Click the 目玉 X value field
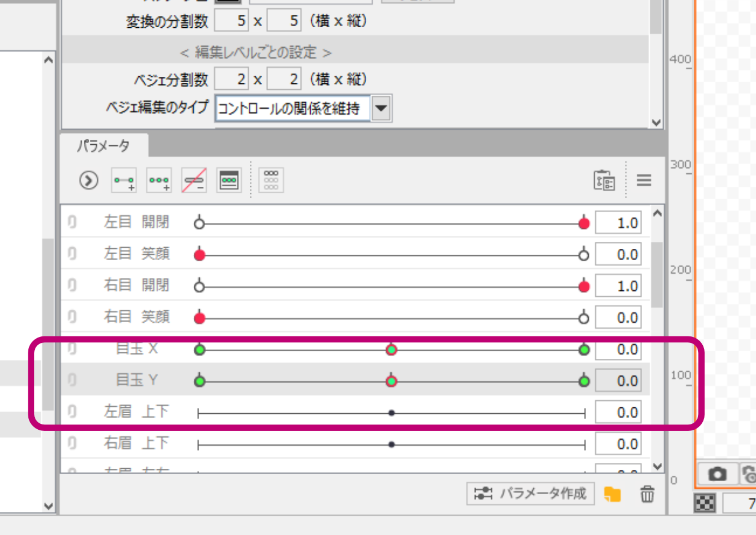Screen dimensions: 756x535 [618, 349]
